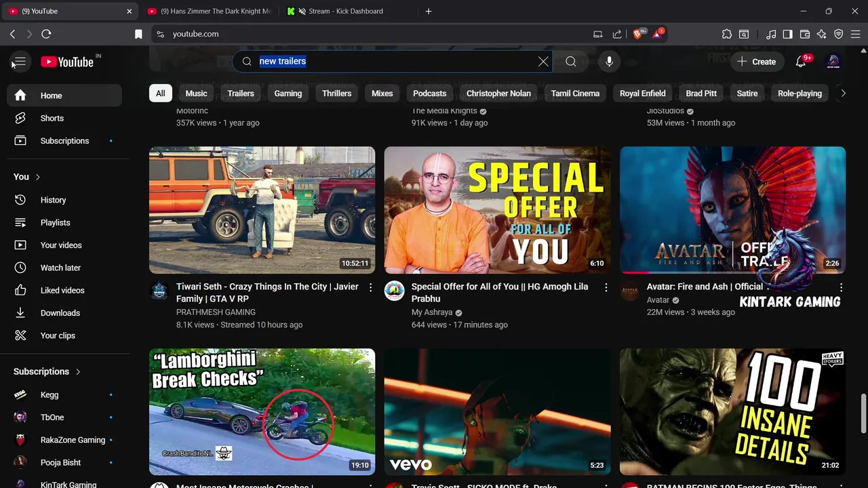Open Tiwari Seth GTA V video thumbnail
This screenshot has height=488, width=868.
point(262,210)
